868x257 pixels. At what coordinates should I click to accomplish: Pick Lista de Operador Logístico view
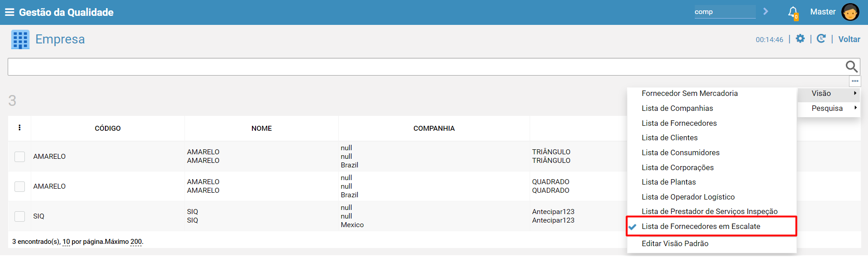tap(688, 197)
